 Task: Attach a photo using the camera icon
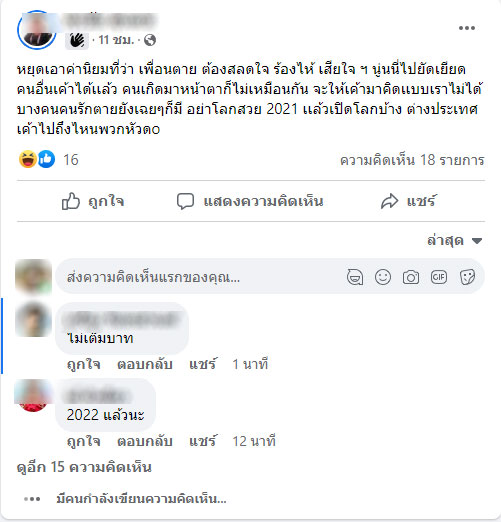[x=411, y=277]
